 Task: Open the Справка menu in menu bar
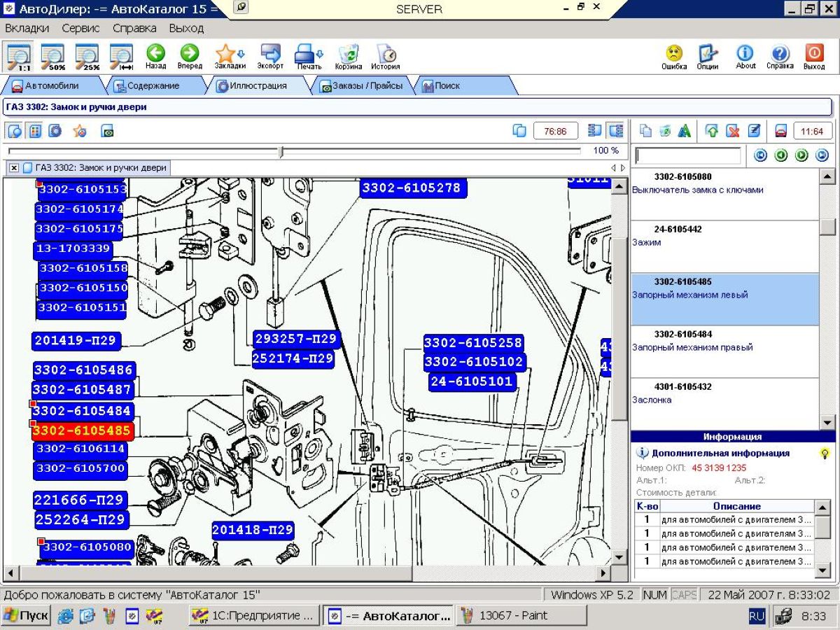[134, 28]
